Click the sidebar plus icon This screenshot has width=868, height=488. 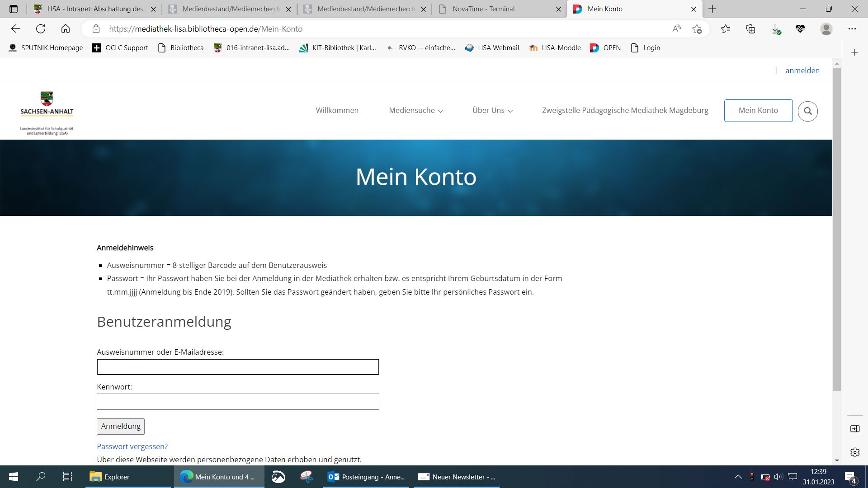click(855, 52)
